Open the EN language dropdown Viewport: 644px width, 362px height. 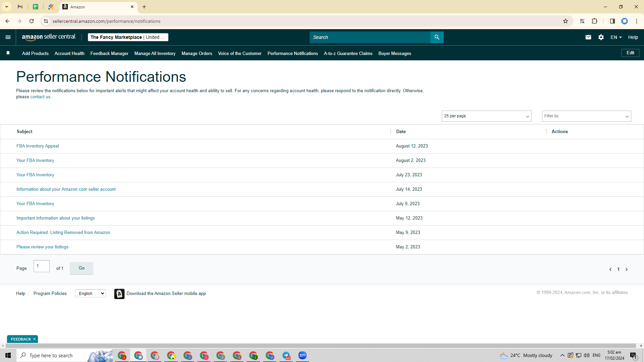pos(616,37)
